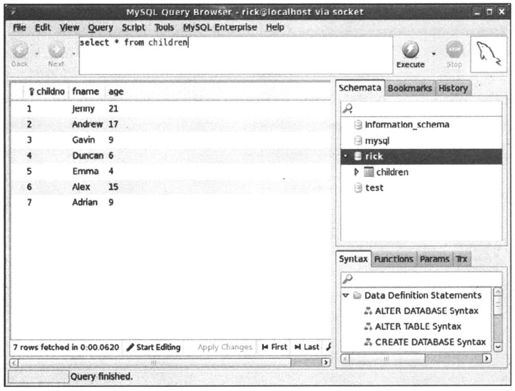The image size is (515, 391).
Task: Open the Back button dropdown arrow
Action: point(37,53)
